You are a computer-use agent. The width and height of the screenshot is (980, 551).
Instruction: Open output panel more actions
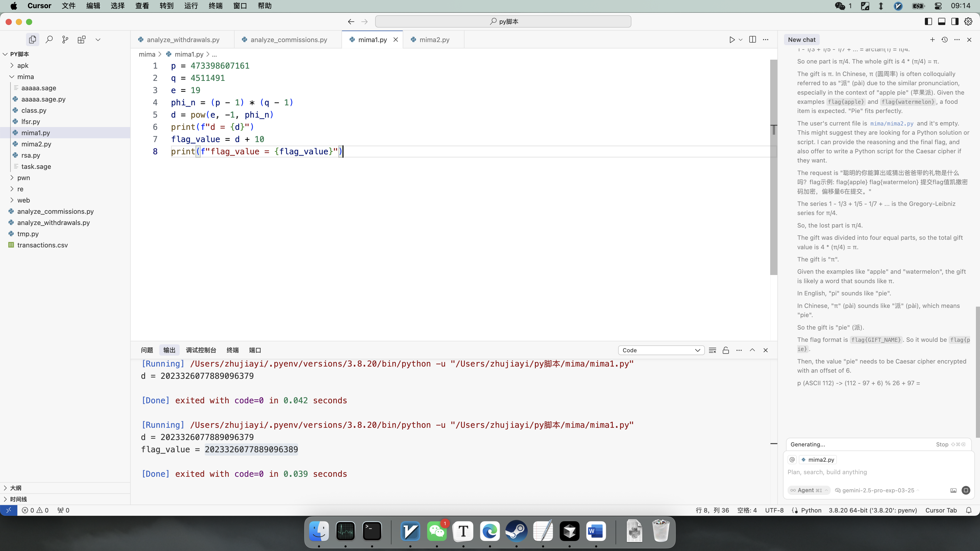pos(739,350)
